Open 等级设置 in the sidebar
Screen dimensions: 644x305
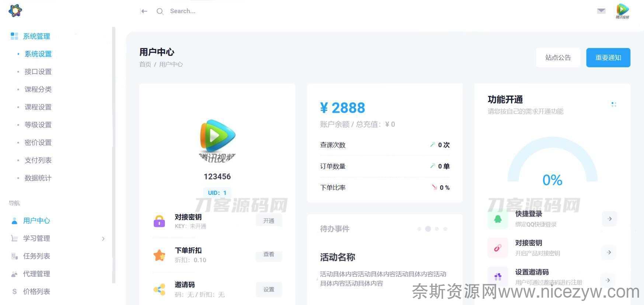(x=38, y=125)
